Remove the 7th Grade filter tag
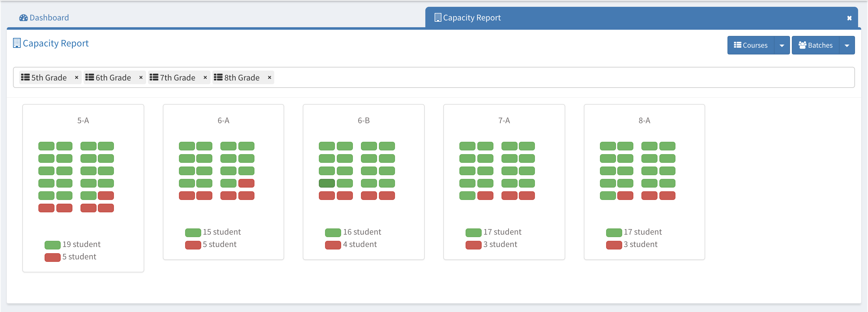 click(205, 77)
